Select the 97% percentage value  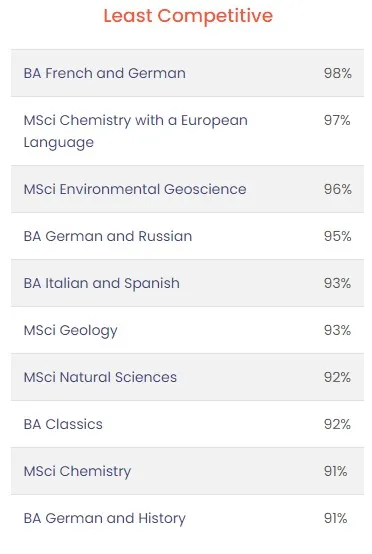click(x=337, y=120)
